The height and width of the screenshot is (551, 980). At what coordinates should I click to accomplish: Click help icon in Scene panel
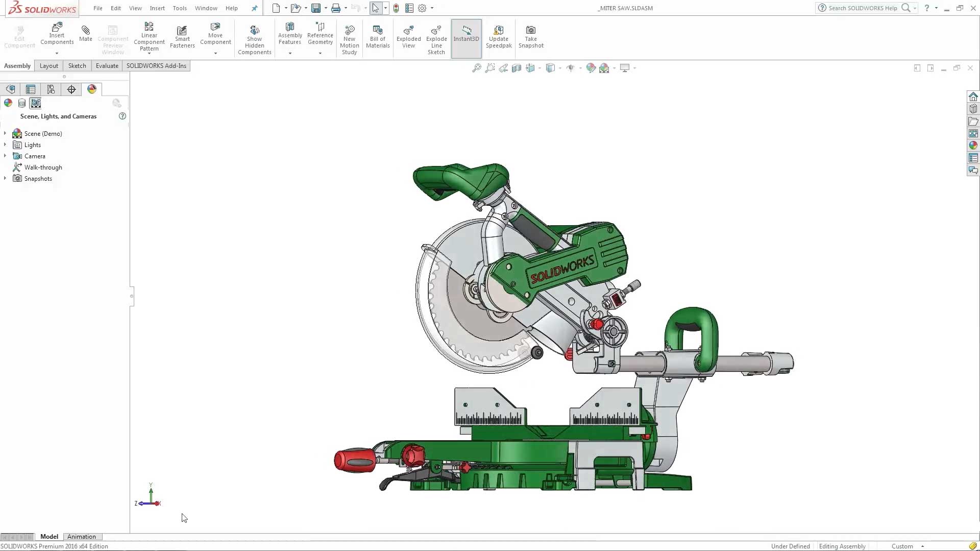pyautogui.click(x=122, y=116)
